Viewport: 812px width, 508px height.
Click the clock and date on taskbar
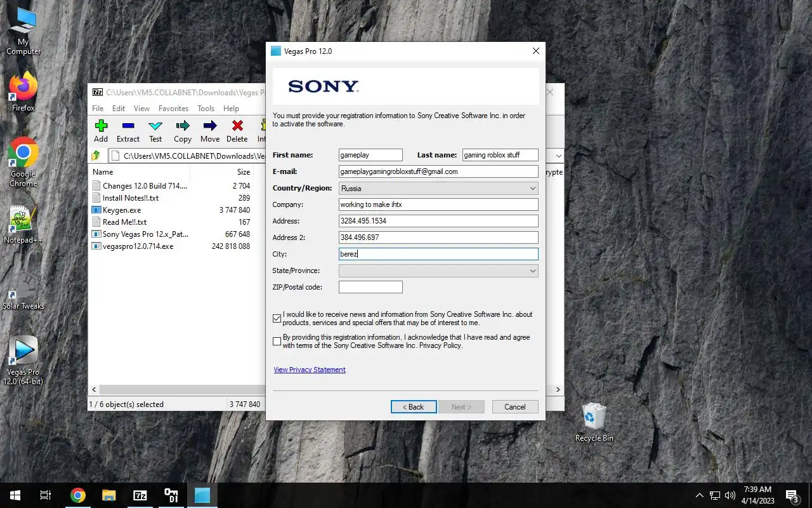pyautogui.click(x=757, y=495)
